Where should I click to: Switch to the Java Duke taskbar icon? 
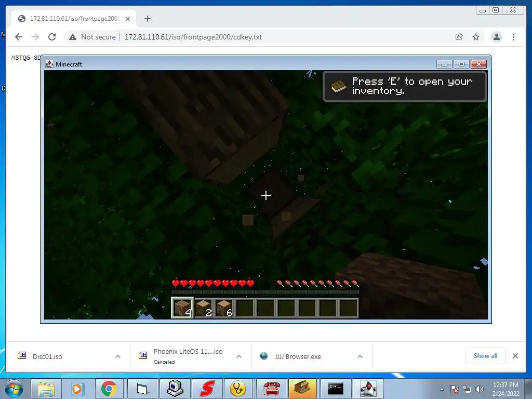point(368,389)
